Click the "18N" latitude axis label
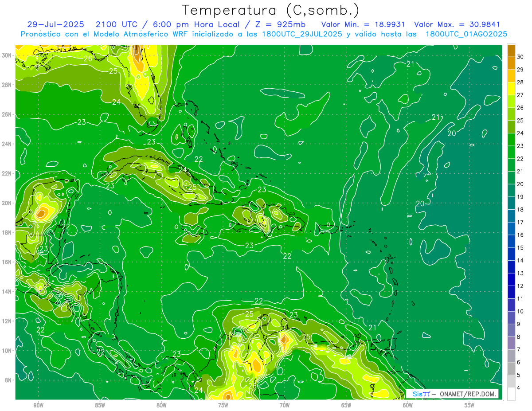Image resolution: width=532 pixels, height=411 pixels. point(7,232)
